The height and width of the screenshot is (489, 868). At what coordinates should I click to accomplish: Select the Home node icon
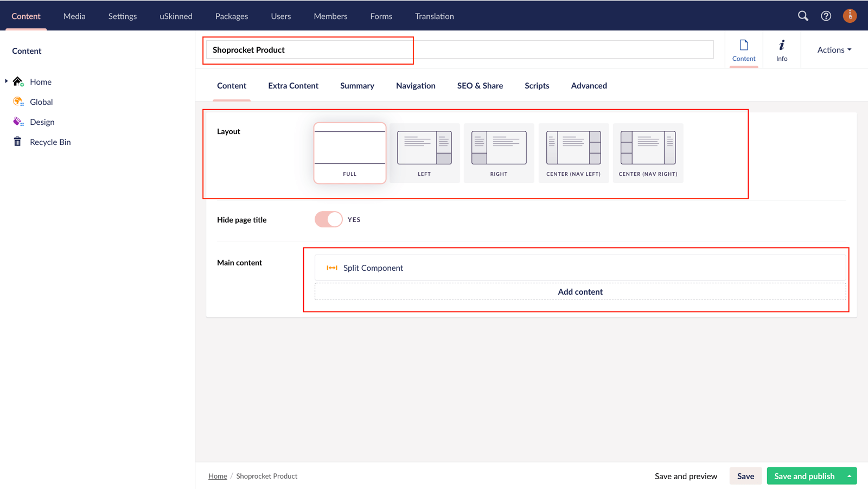click(17, 81)
